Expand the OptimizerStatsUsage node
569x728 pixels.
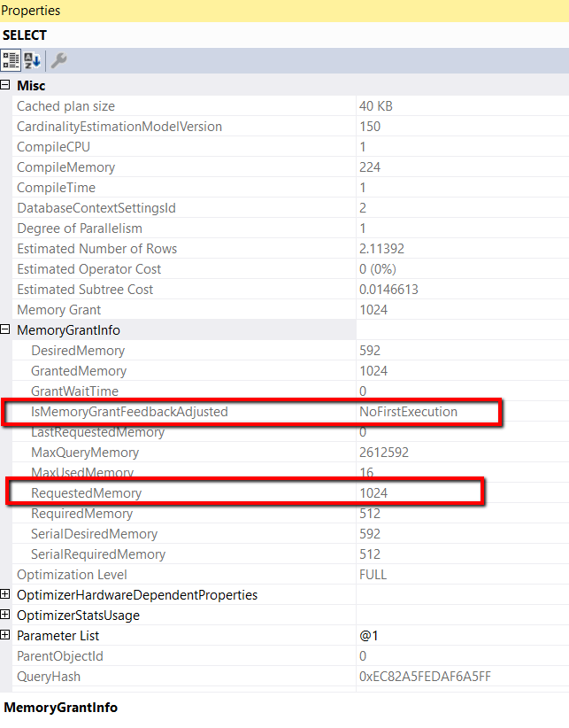[5, 615]
